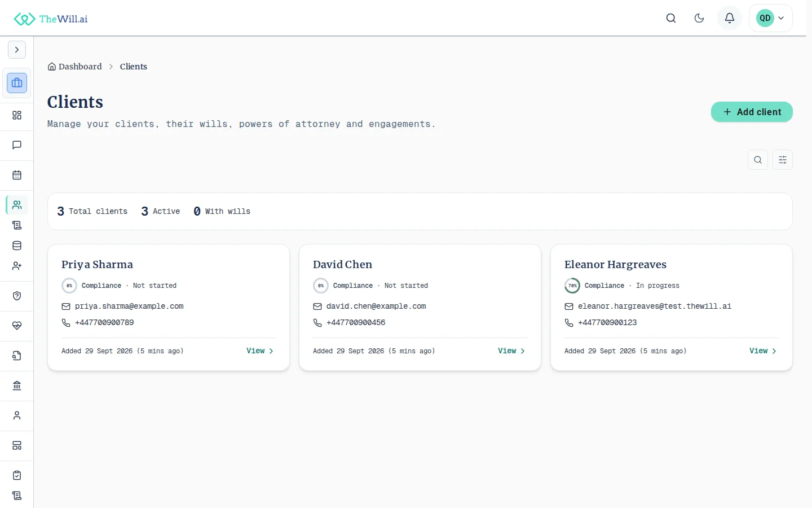
Task: Click Eleanor Hargreaves' 70% compliance ring
Action: pyautogui.click(x=572, y=286)
